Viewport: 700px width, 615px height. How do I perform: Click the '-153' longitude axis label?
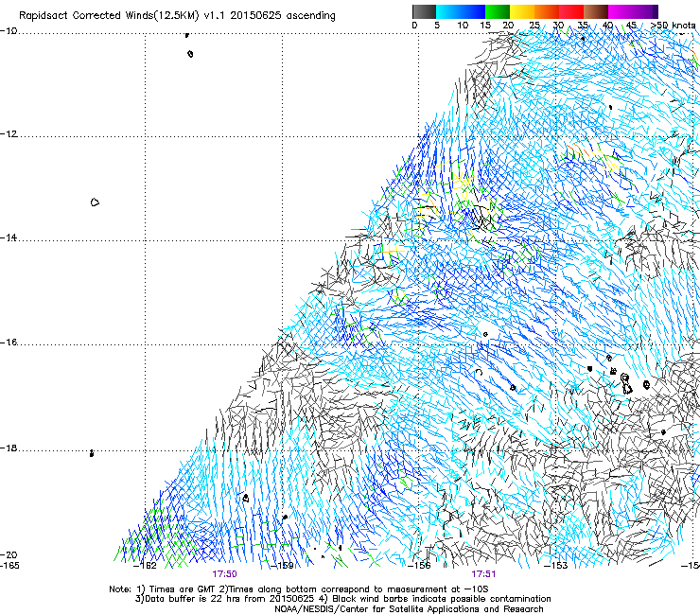556,566
